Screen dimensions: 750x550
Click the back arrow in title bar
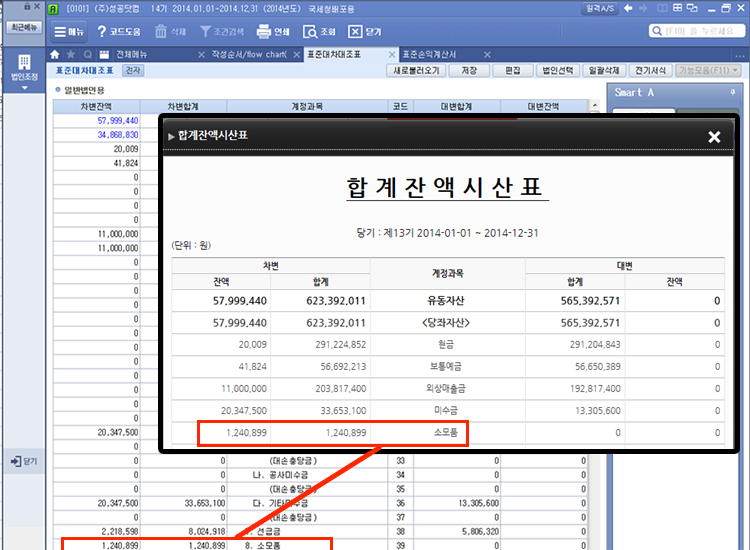coord(629,8)
